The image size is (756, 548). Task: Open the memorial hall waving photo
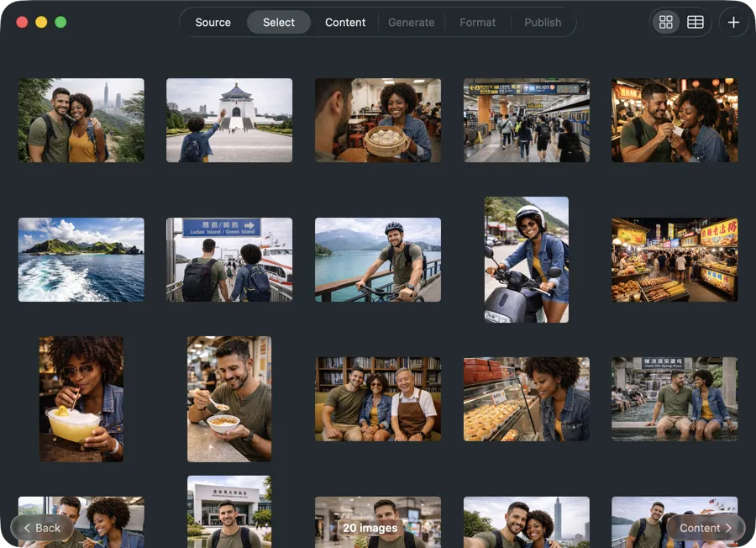click(229, 119)
